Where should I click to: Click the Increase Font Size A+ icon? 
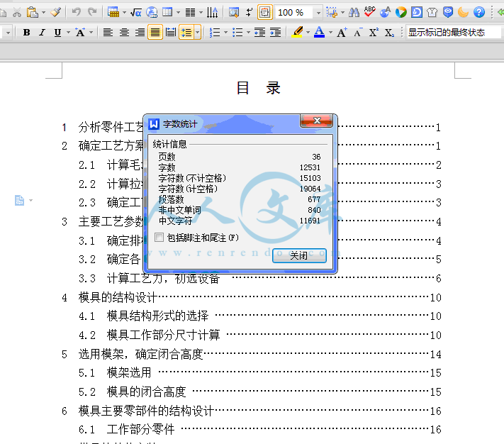[x=342, y=33]
